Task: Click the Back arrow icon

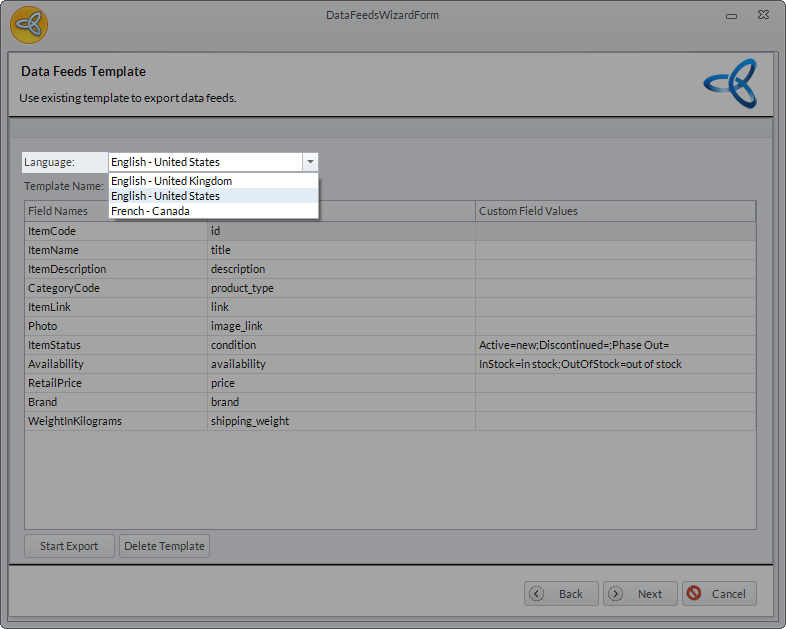Action: click(537, 593)
